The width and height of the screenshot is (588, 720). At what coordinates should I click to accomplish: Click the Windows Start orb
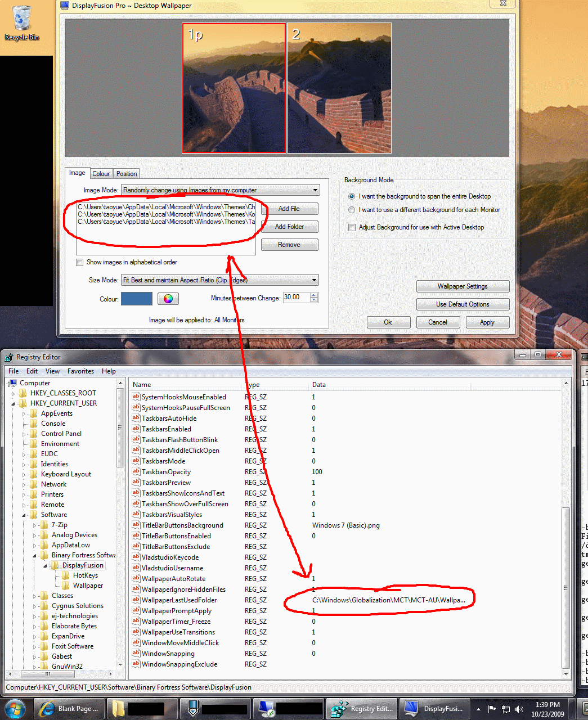[x=15, y=709]
